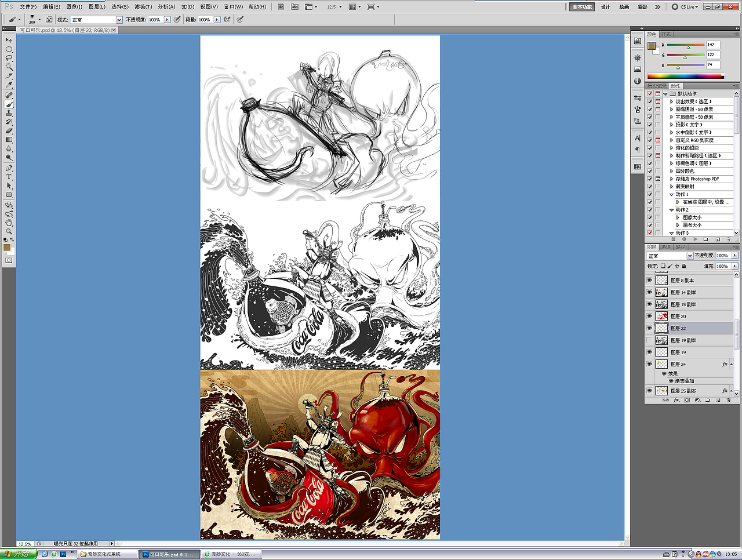Click the stop recording action button
742x560 pixels.
pos(674,239)
